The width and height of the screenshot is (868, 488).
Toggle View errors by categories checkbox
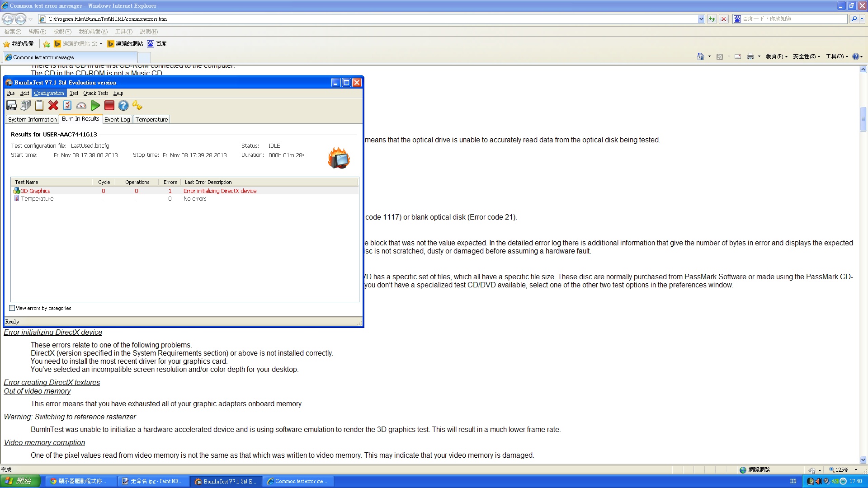[12, 308]
